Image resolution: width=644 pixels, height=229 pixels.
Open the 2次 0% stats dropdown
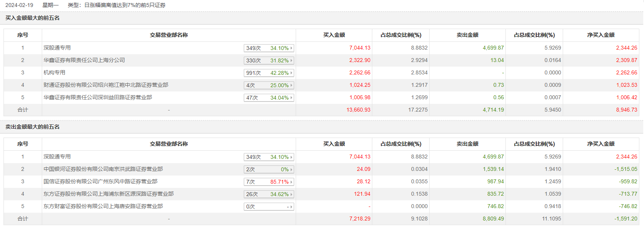coord(269,169)
